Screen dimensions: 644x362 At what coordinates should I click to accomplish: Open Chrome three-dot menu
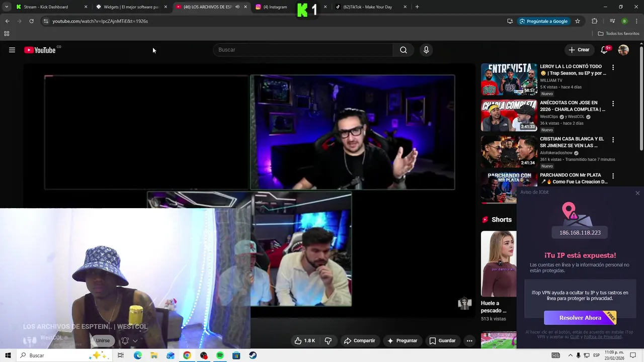point(637,21)
